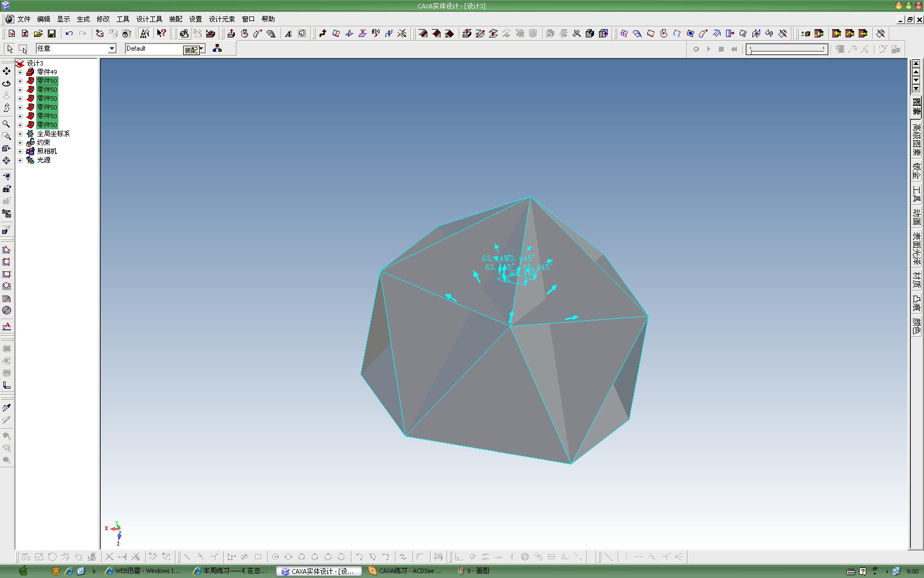This screenshot has height=578, width=924.
Task: Switch to the 表面光泽 catalog tab
Action: point(916,248)
